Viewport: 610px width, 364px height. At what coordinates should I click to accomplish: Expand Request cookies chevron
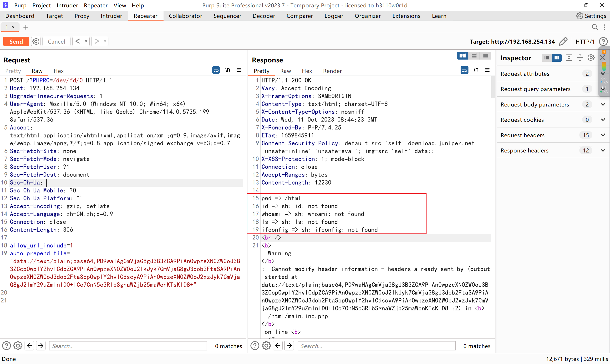tap(603, 120)
